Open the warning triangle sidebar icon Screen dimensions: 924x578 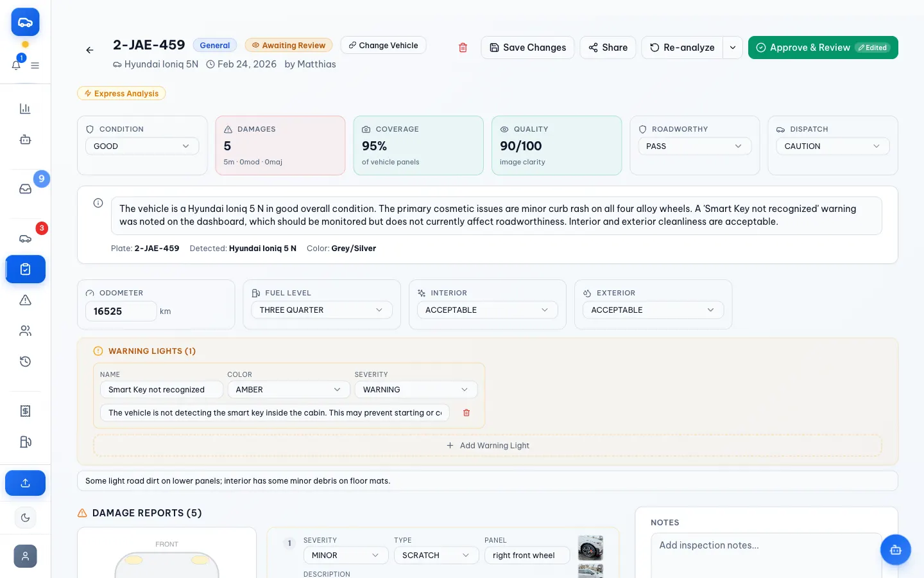25,300
